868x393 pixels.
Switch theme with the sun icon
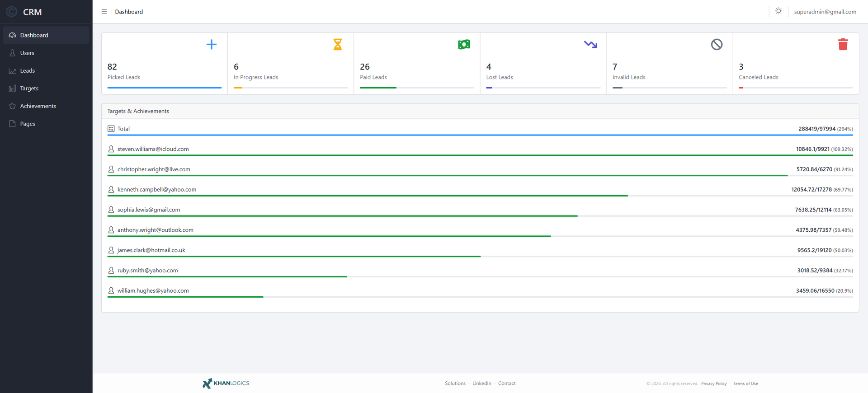pos(778,11)
